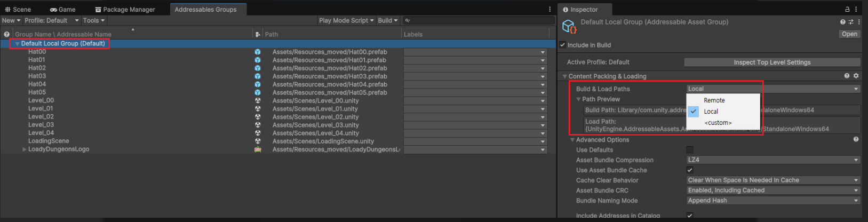Click the Hat05 prefab cube icon

click(258, 92)
